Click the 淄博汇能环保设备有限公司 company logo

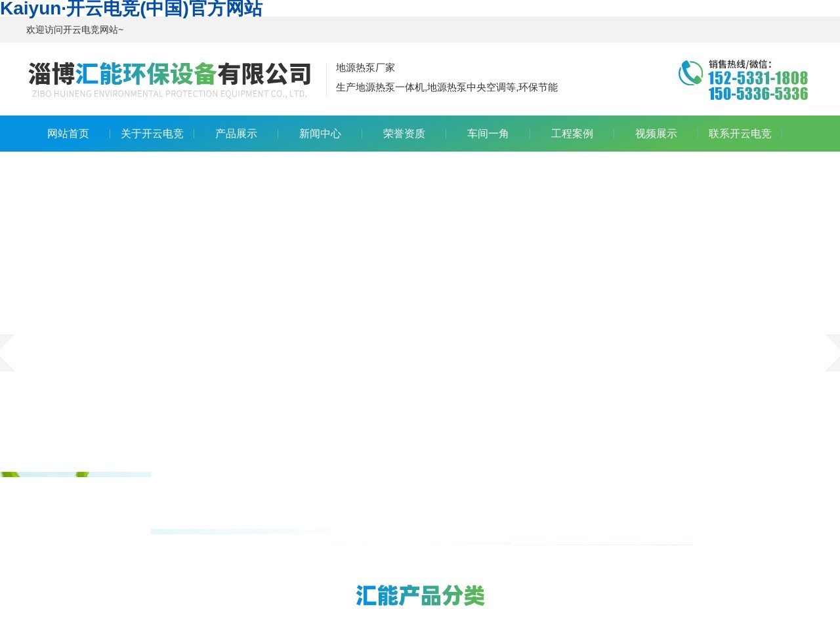click(169, 79)
